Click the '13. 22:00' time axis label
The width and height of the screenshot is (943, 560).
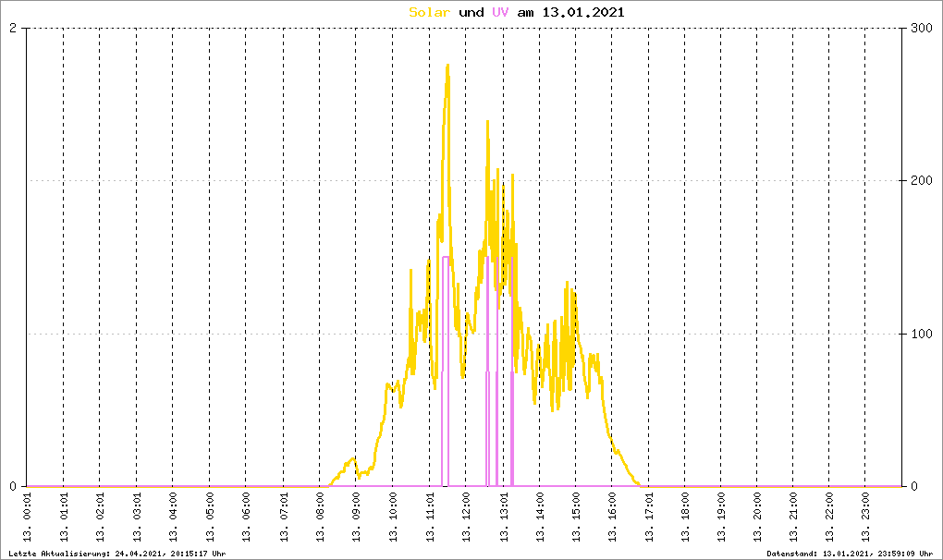click(x=829, y=517)
